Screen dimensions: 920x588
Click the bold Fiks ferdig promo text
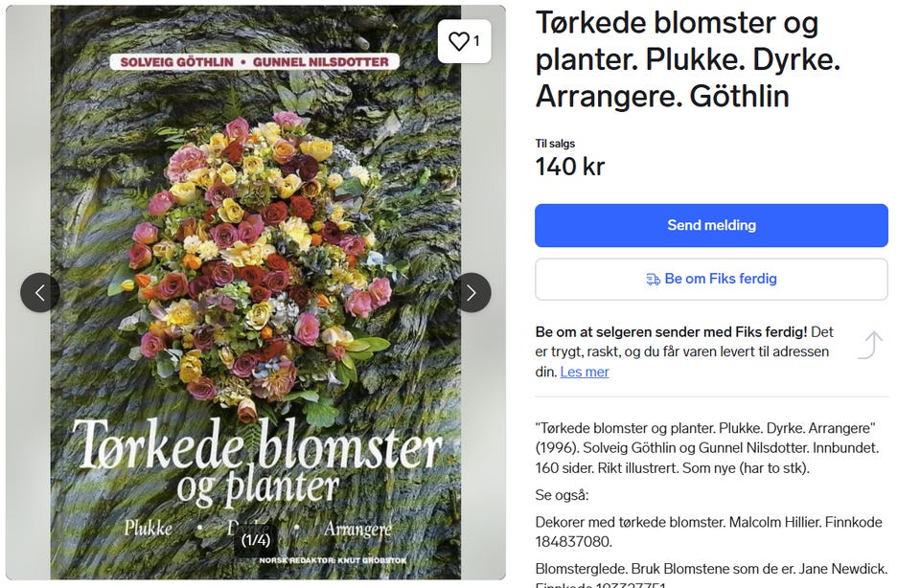point(671,331)
